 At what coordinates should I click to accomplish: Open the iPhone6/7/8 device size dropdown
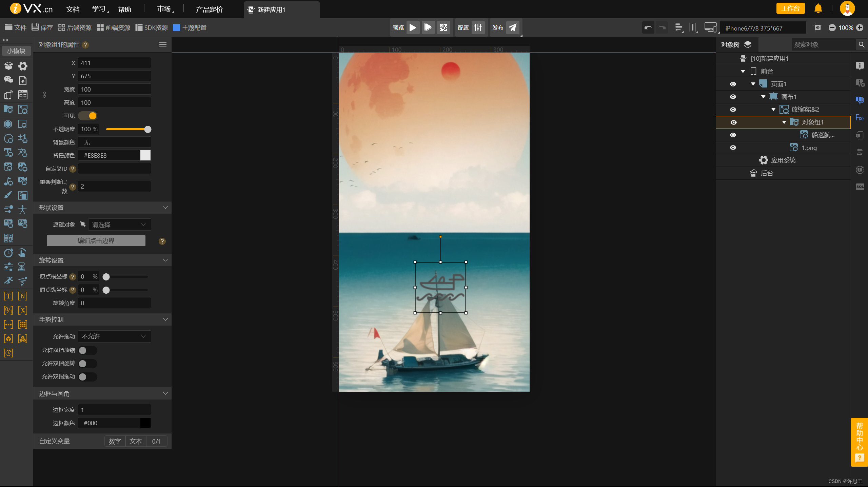(x=764, y=28)
